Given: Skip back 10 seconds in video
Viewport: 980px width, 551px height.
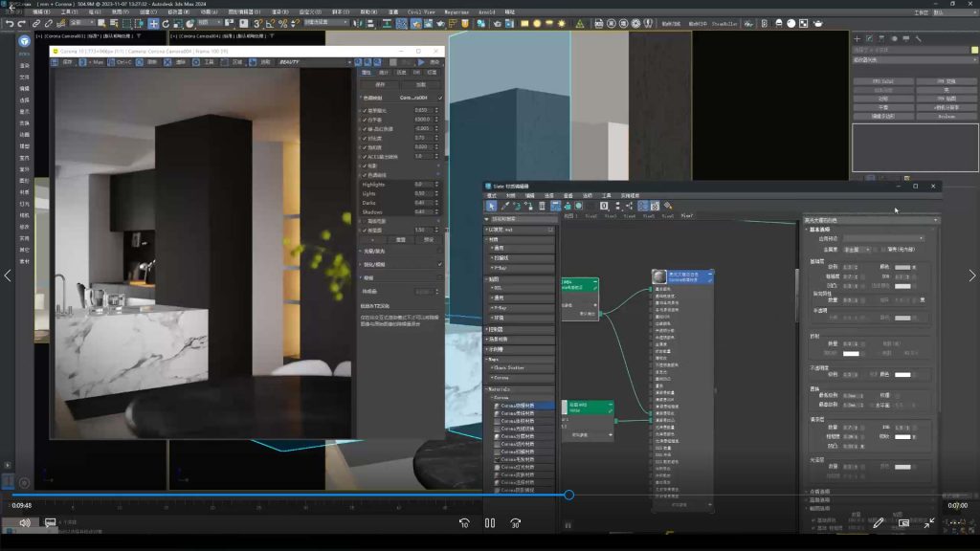Looking at the screenshot, I should [x=464, y=523].
